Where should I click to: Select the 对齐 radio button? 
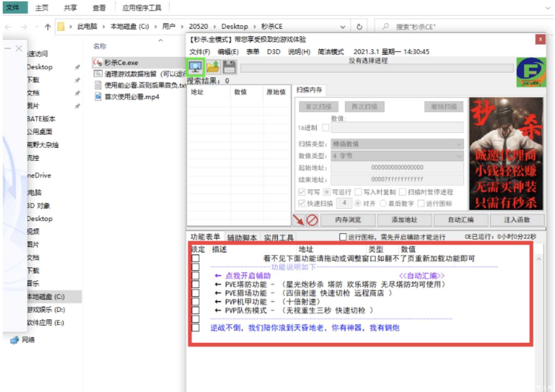tap(358, 204)
